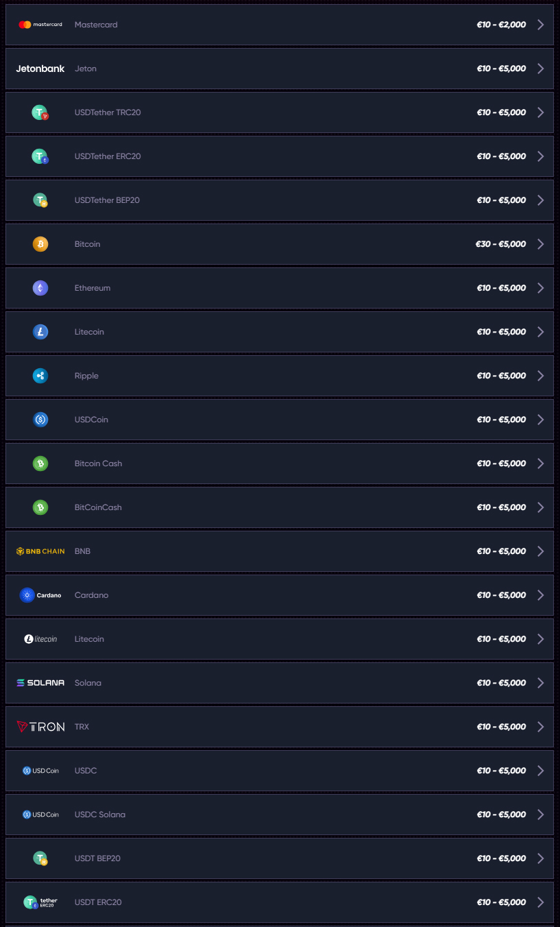Click the orange Bitcoin coin icon
The image size is (560, 927).
click(x=40, y=244)
